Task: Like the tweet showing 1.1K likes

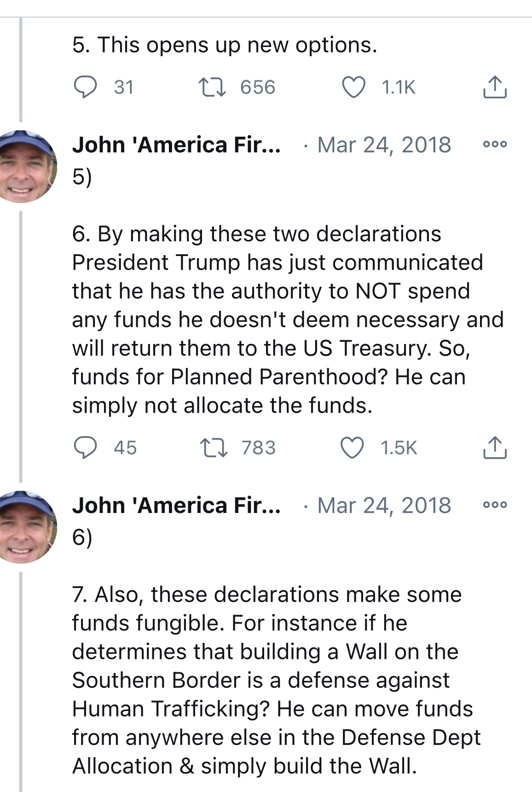Action: pos(353,87)
